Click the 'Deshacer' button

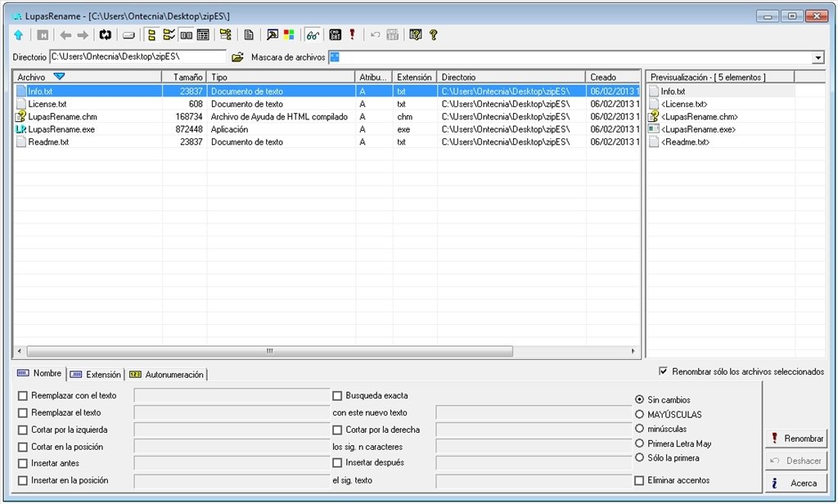796,461
